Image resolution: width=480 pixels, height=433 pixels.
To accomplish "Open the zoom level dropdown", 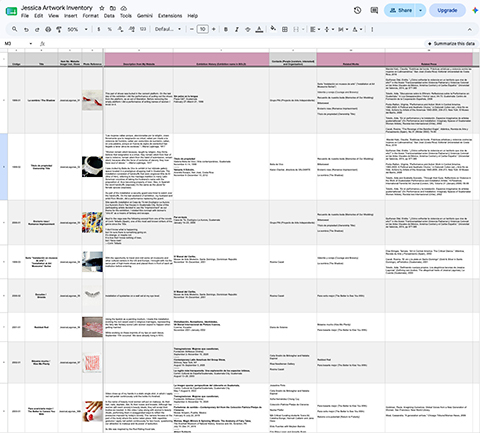I will (x=77, y=29).
